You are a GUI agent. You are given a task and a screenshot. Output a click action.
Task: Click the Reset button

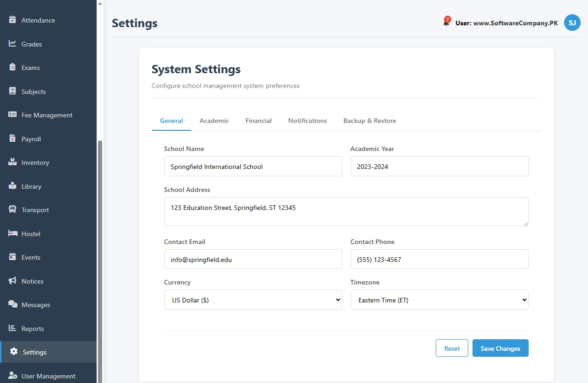click(451, 348)
